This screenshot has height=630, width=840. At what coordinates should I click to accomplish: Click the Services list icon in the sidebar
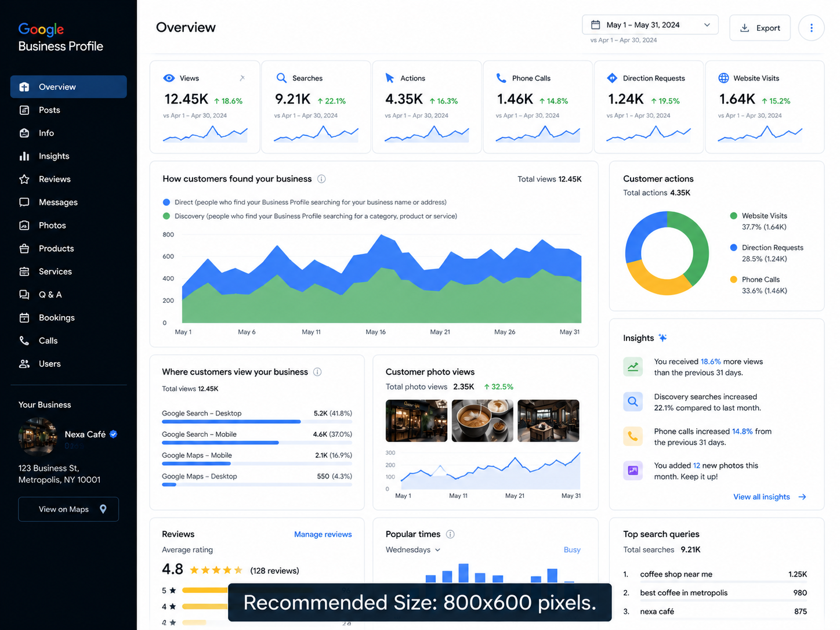point(24,271)
